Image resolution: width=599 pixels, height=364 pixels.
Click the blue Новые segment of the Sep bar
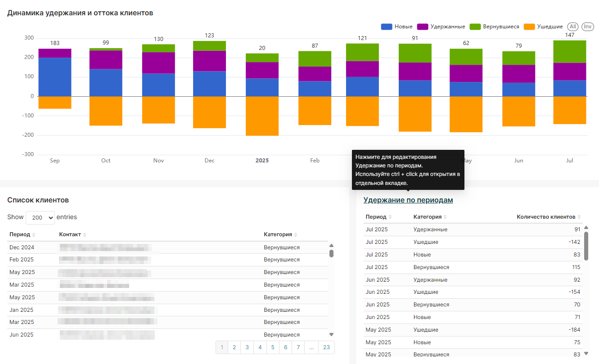pos(55,77)
